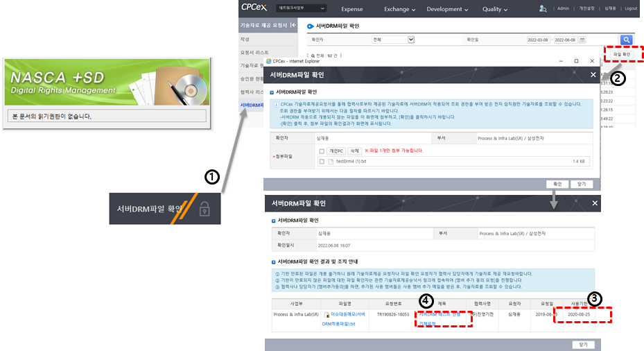Screen dimensions: 644x351
Task: Expand the Exchange menu
Action: pos(399,9)
